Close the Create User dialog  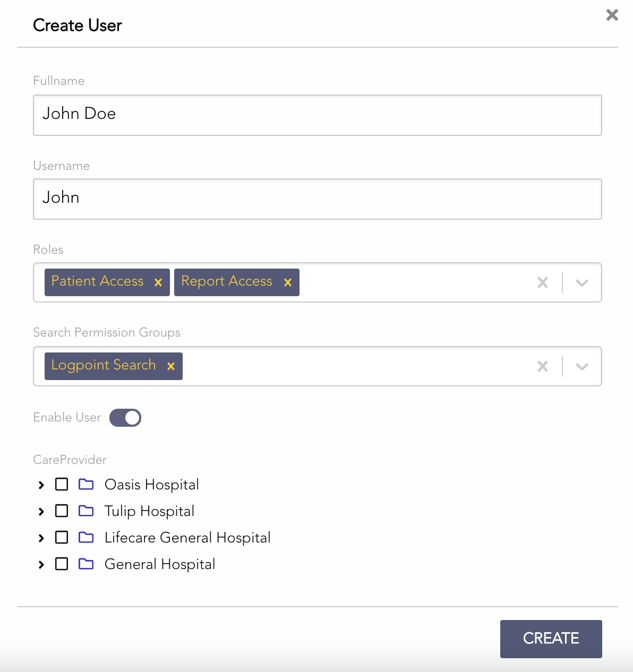pyautogui.click(x=612, y=15)
